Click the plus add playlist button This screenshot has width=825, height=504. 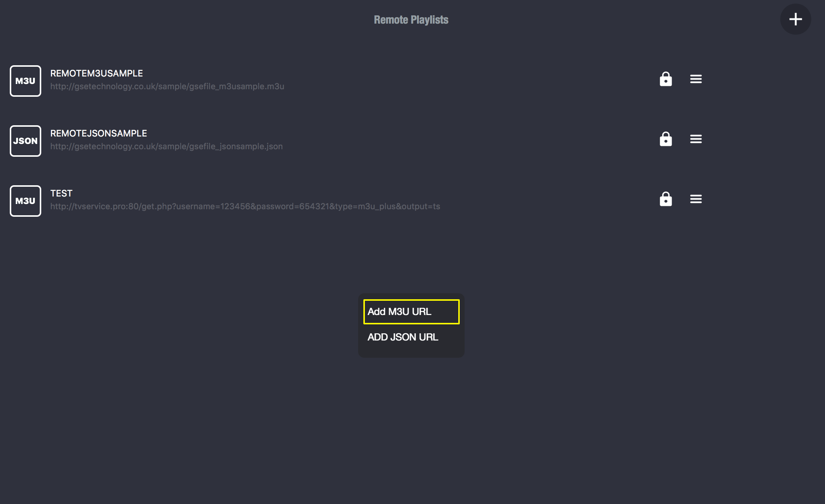(x=795, y=19)
